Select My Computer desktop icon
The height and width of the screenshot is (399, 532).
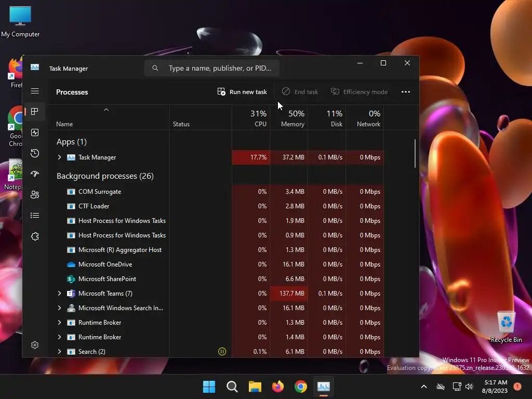tap(20, 22)
